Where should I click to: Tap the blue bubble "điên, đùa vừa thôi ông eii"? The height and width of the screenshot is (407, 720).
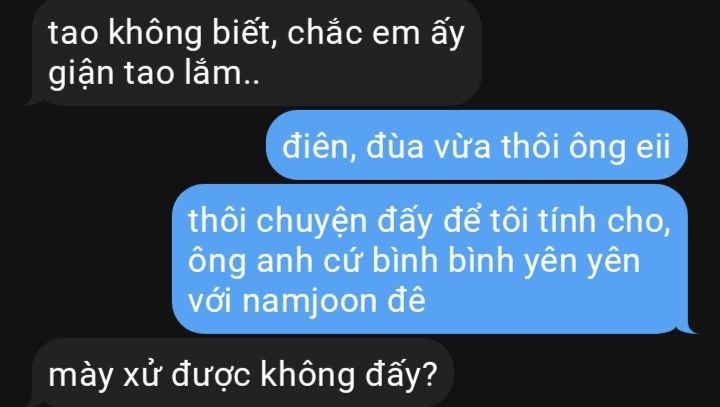(x=477, y=145)
